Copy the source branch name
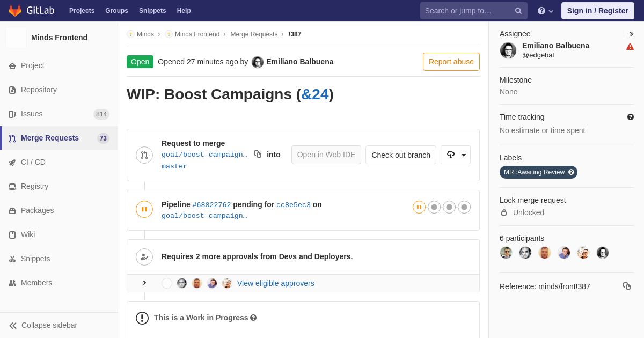The width and height of the screenshot is (644, 338). (258, 154)
